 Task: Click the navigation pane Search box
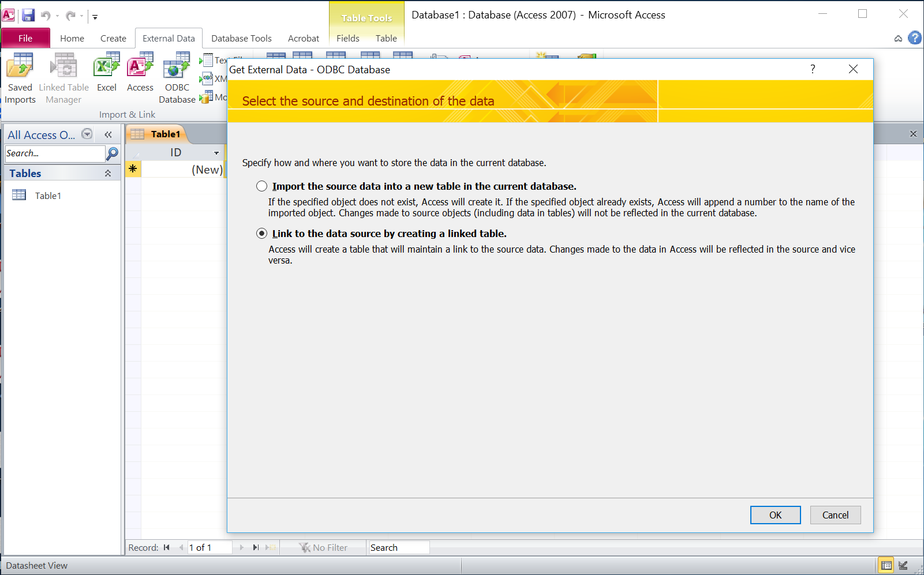(55, 153)
